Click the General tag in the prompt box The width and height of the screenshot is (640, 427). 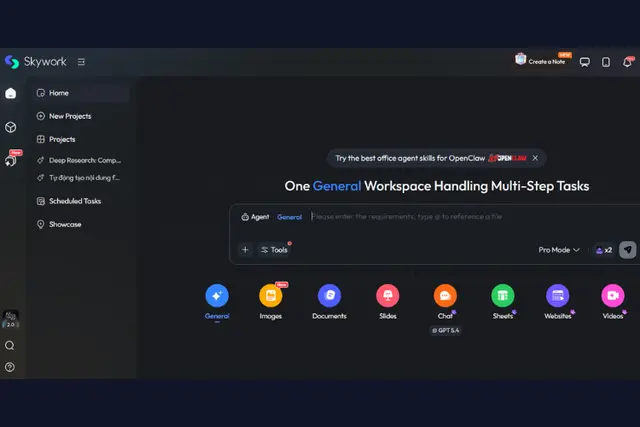click(289, 217)
